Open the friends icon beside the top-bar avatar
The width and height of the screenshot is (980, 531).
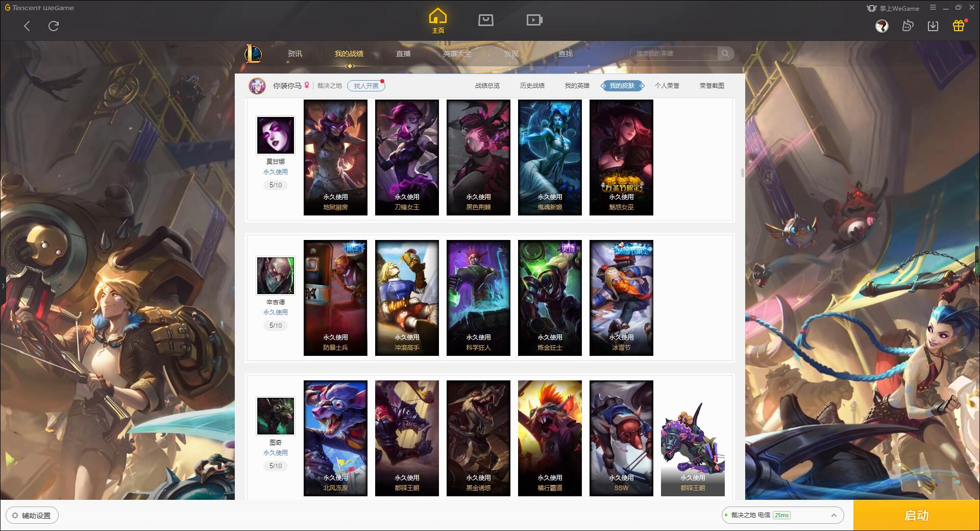tap(908, 26)
